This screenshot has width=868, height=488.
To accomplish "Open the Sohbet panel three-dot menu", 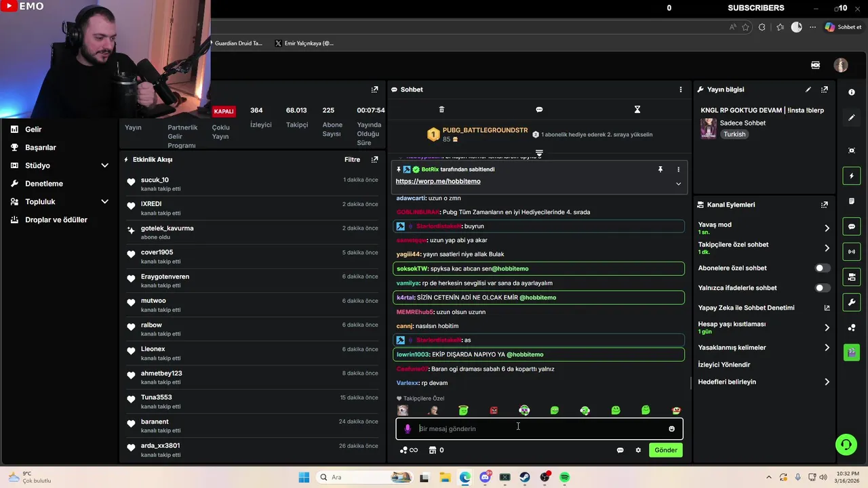I will coord(681,89).
